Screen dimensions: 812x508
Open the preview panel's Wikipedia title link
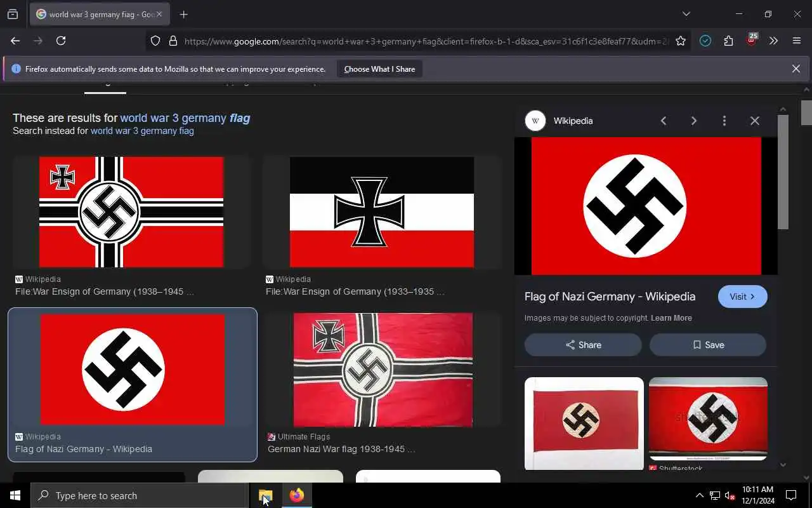610,297
